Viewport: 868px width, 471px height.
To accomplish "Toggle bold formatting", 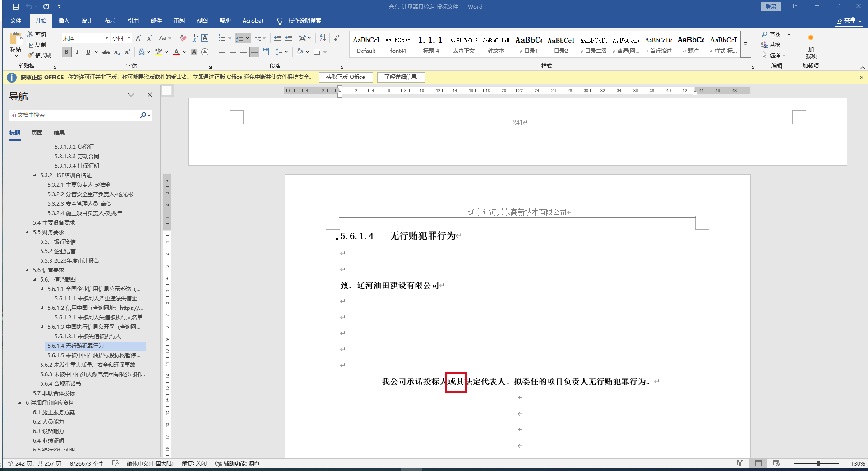I will click(66, 52).
